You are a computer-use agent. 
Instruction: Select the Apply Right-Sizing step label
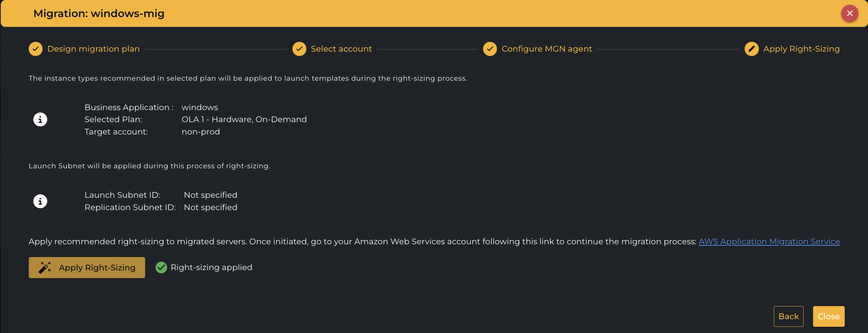point(801,49)
